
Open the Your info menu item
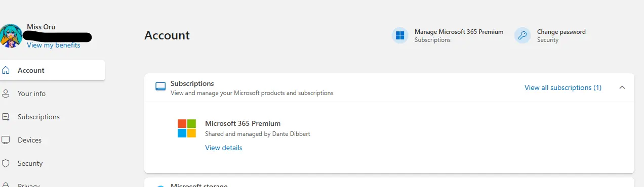[31, 93]
